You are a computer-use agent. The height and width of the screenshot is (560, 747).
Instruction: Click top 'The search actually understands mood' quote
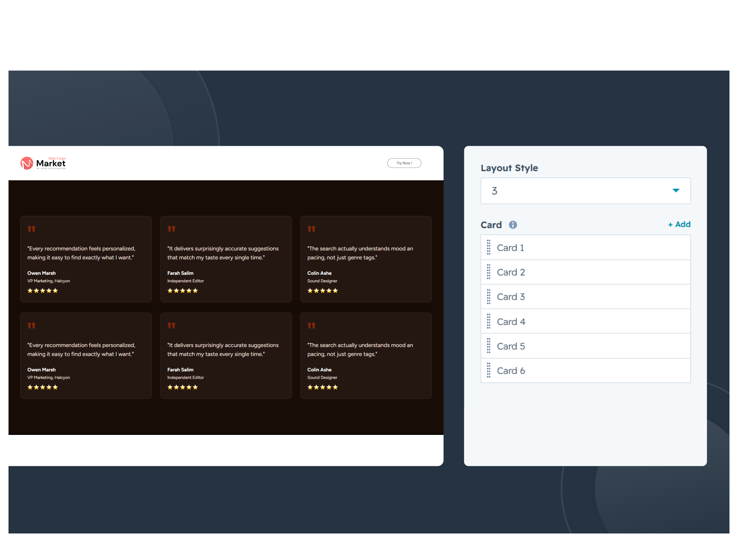360,253
